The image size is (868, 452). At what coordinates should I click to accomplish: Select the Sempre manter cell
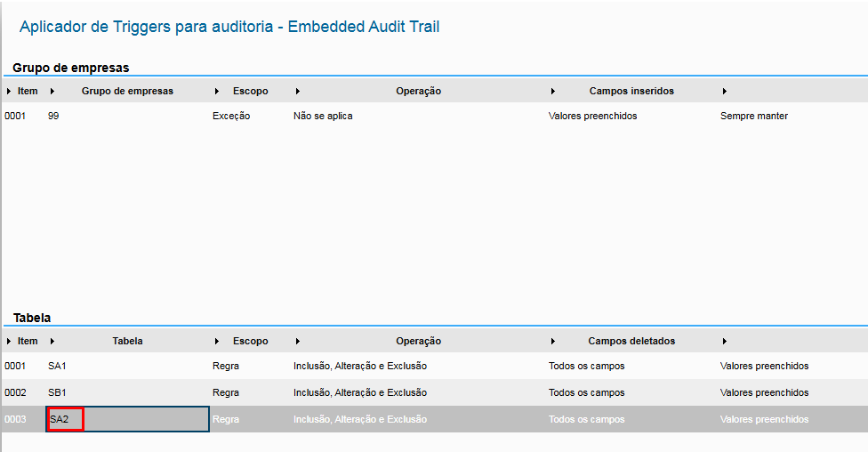pos(753,116)
